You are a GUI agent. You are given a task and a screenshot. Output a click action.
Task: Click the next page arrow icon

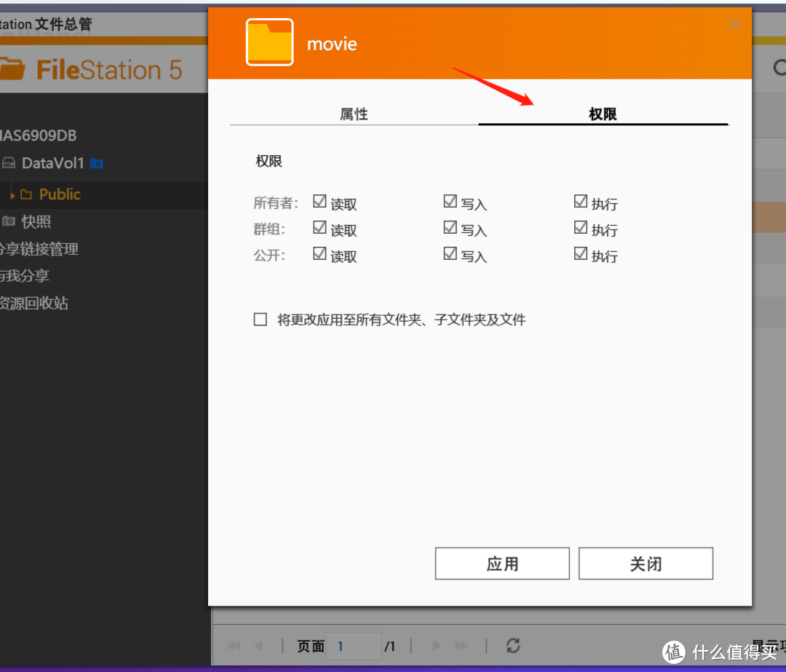(437, 646)
